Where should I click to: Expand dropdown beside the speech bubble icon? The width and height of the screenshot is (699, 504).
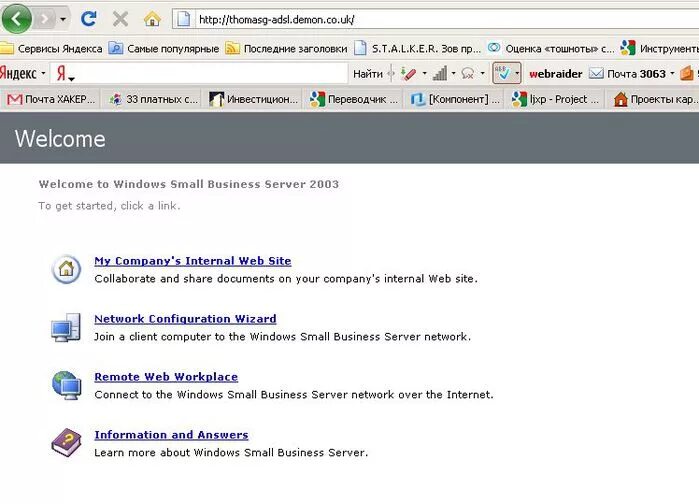pos(482,73)
